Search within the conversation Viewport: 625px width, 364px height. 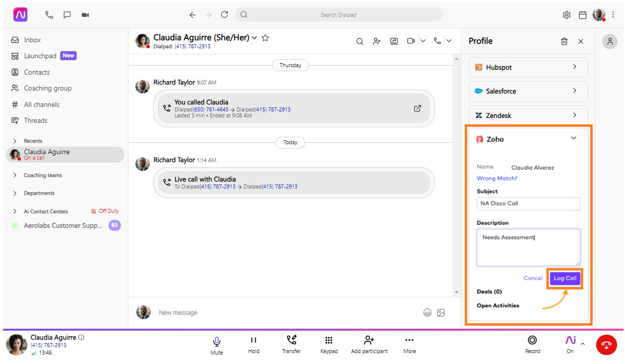click(360, 41)
